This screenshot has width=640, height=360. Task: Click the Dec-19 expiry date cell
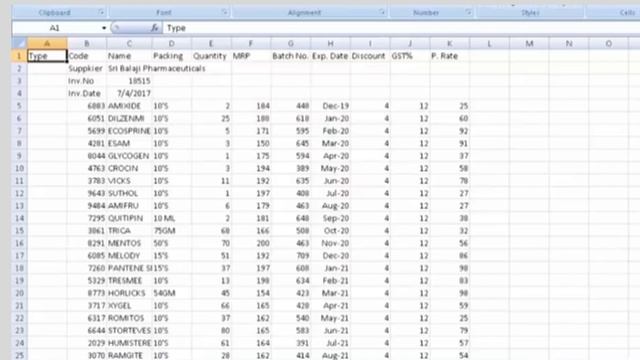point(330,106)
